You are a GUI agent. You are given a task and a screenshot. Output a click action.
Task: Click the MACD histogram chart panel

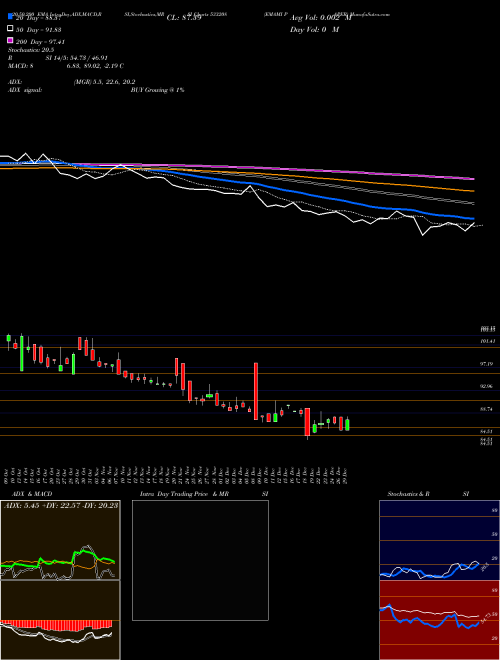[x=60, y=620]
